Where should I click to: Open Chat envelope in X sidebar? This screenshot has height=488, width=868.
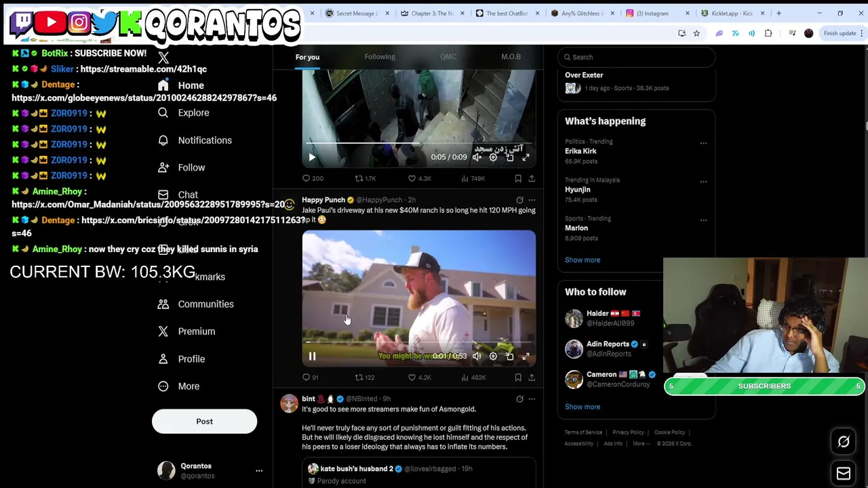[x=163, y=195]
